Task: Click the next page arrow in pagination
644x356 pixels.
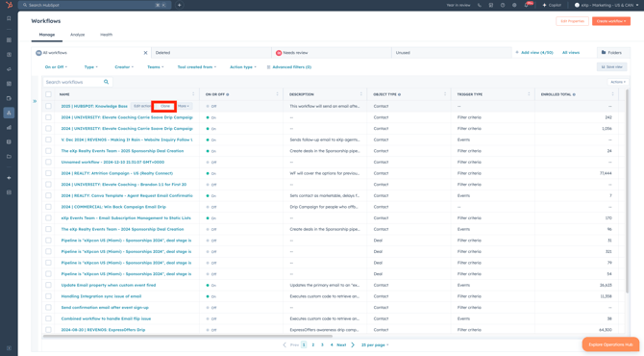Action: [353, 344]
